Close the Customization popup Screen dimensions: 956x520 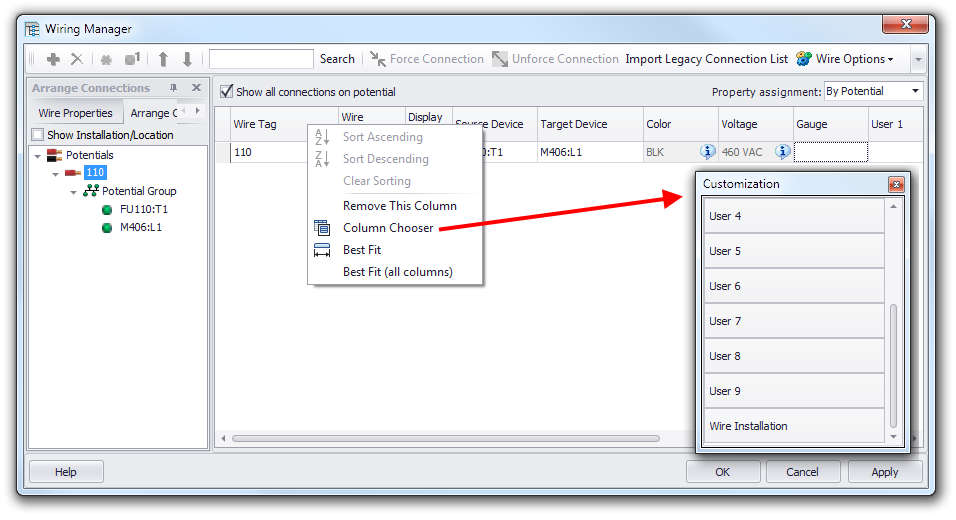(x=896, y=184)
